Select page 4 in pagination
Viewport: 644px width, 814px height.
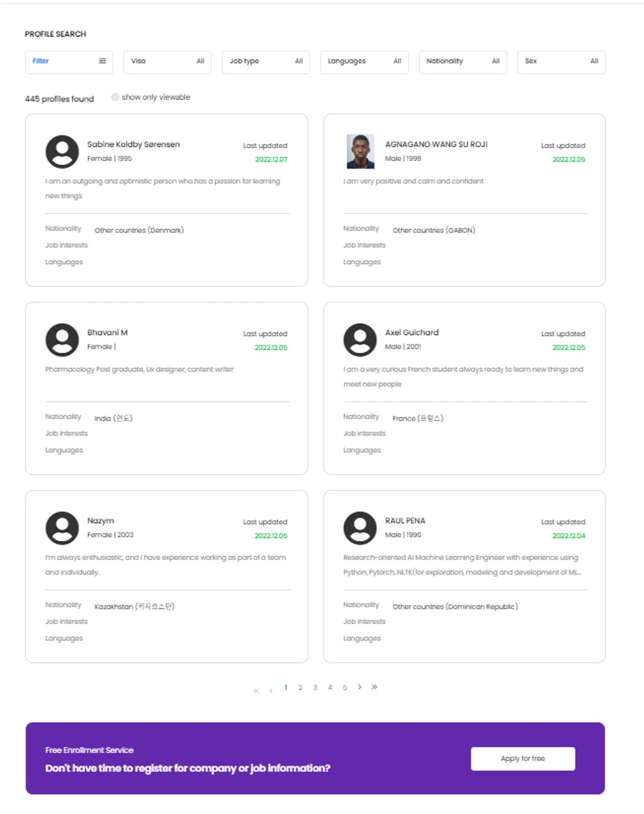pyautogui.click(x=330, y=687)
